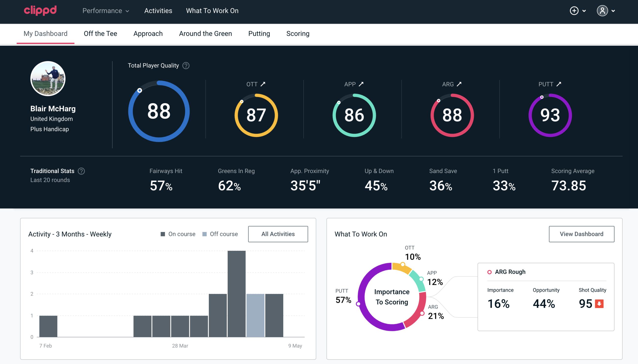Viewport: 638px width, 364px height.
Task: Click the View Dashboard button
Action: coord(581,234)
